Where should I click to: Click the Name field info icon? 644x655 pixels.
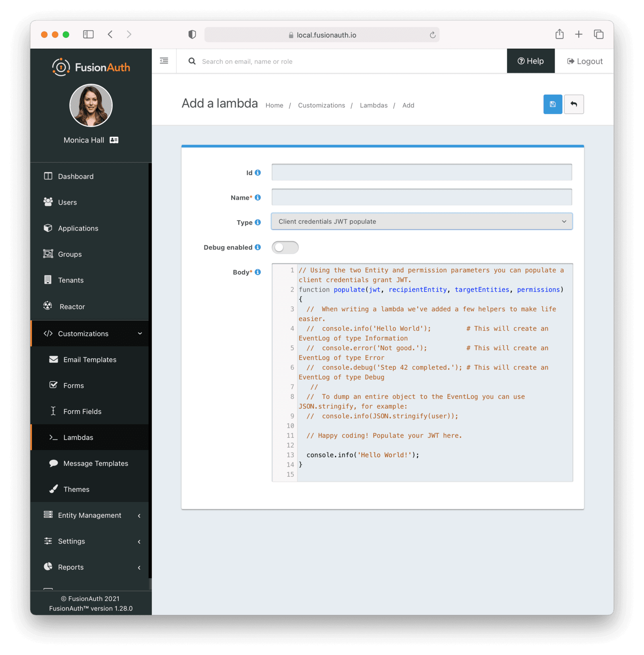point(258,197)
